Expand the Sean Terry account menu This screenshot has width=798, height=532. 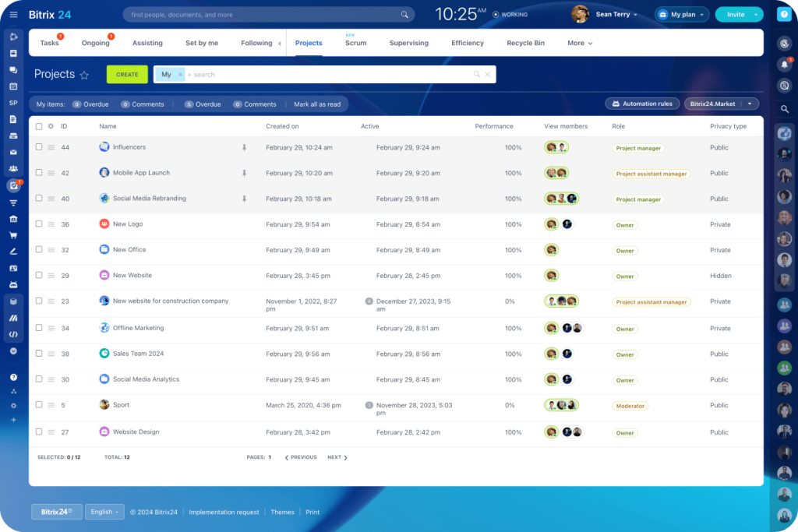coord(616,13)
